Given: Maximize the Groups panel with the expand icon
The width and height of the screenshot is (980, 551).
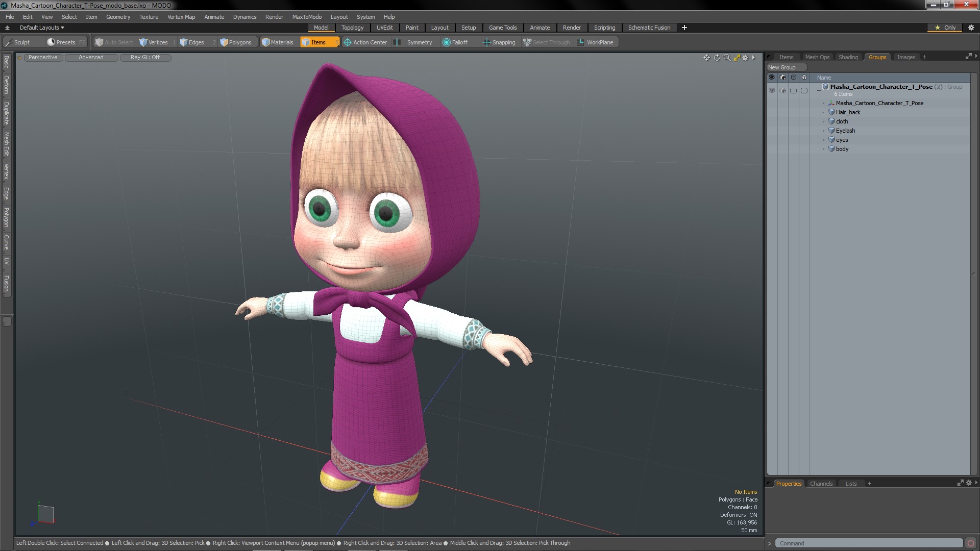Looking at the screenshot, I should pos(968,57).
